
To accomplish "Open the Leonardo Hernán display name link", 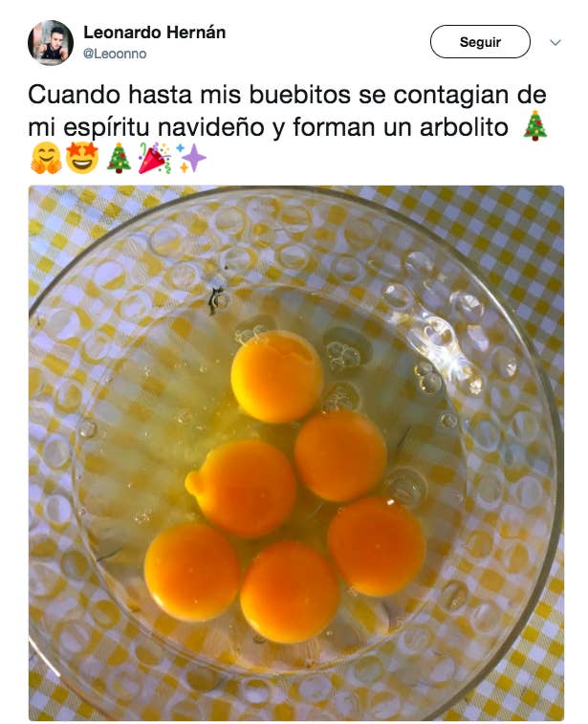I will (x=155, y=33).
